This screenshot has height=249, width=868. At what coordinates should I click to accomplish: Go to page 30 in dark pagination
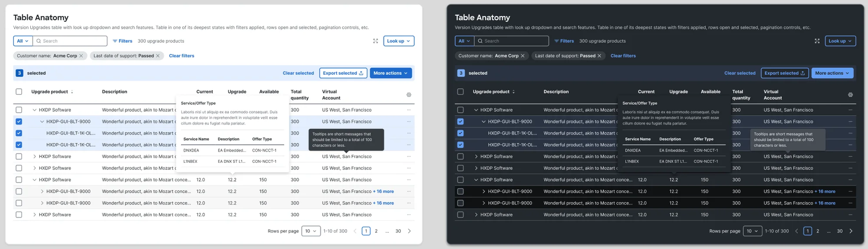pos(840,231)
